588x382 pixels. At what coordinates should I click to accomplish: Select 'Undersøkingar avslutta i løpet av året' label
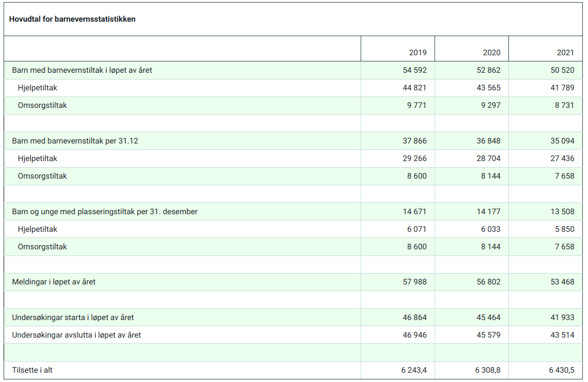point(76,335)
